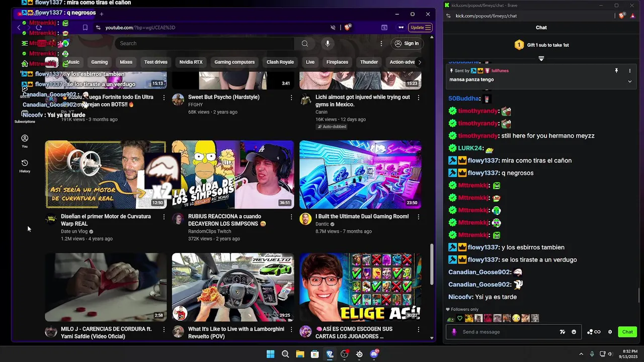Click the Update button in Brave
644x362 pixels.
420,28
